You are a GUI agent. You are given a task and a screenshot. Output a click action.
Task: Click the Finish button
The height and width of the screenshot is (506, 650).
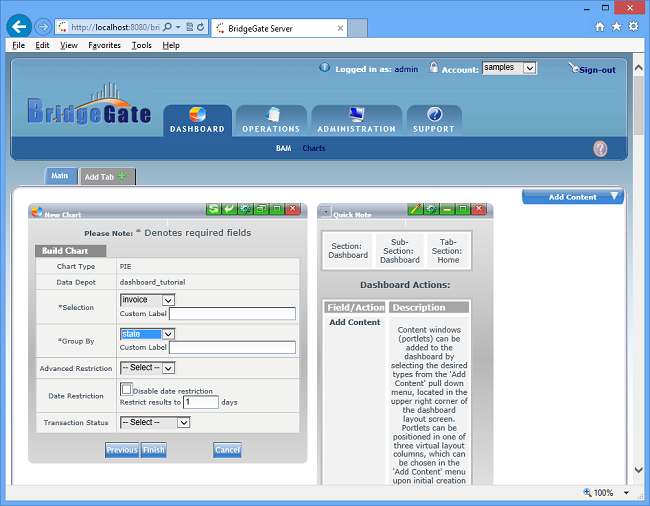(x=153, y=450)
